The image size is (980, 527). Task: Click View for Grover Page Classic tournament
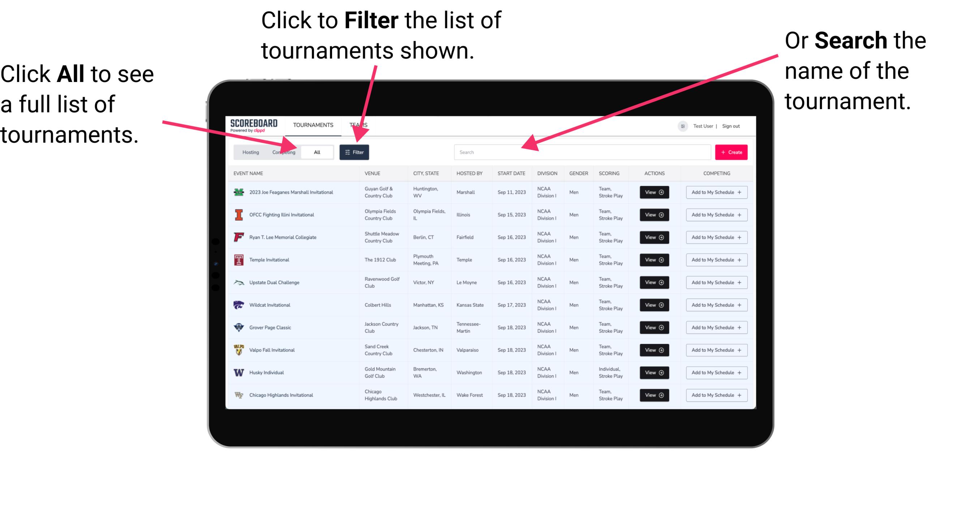tap(653, 328)
